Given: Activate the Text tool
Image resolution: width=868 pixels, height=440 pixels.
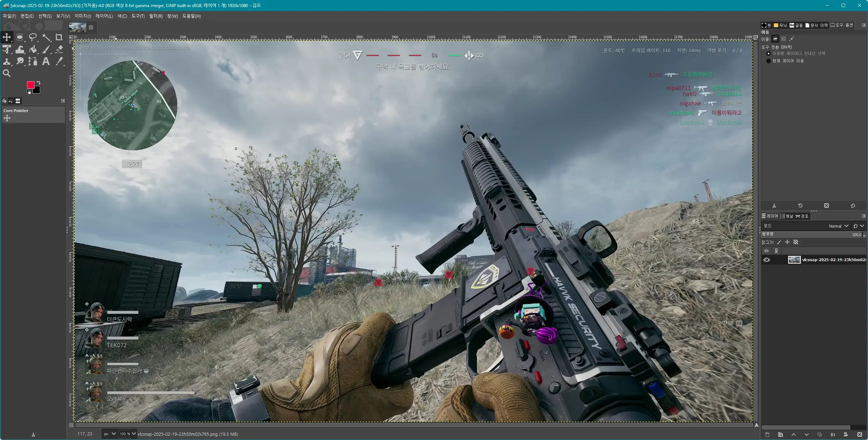Looking at the screenshot, I should pyautogui.click(x=46, y=61).
